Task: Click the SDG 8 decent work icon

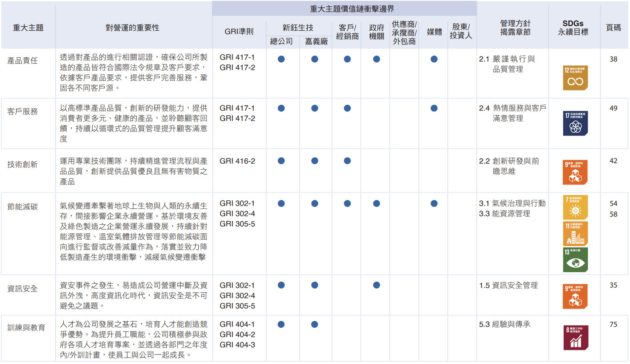Action: pyautogui.click(x=575, y=338)
